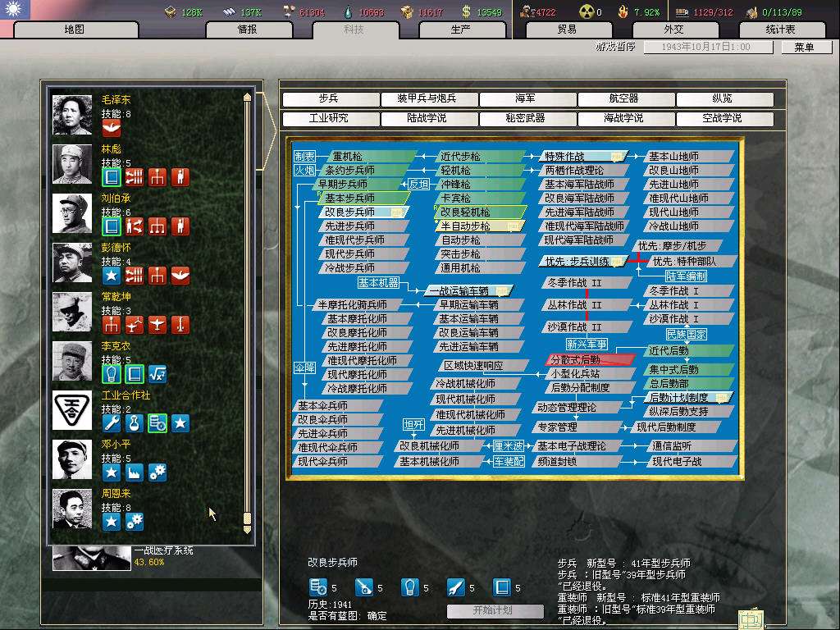Click the lightbulb component icon below 改良步兵师
This screenshot has height=630, width=840.
click(410, 587)
